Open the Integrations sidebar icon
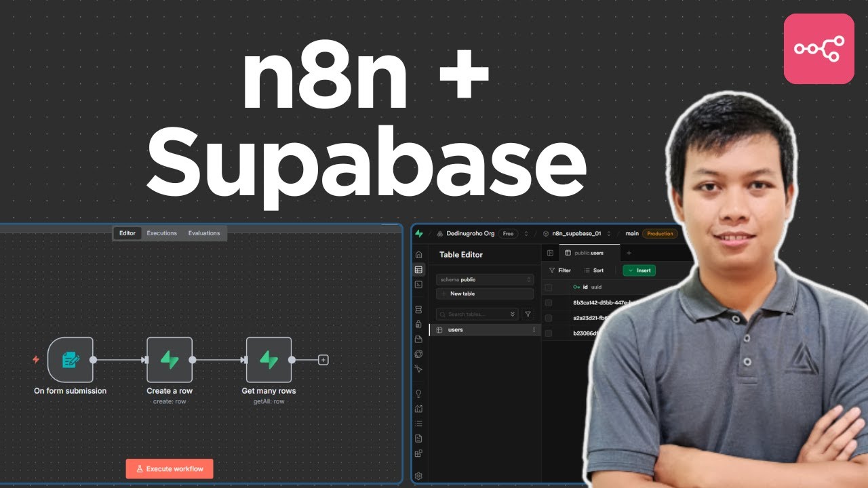 click(x=418, y=453)
